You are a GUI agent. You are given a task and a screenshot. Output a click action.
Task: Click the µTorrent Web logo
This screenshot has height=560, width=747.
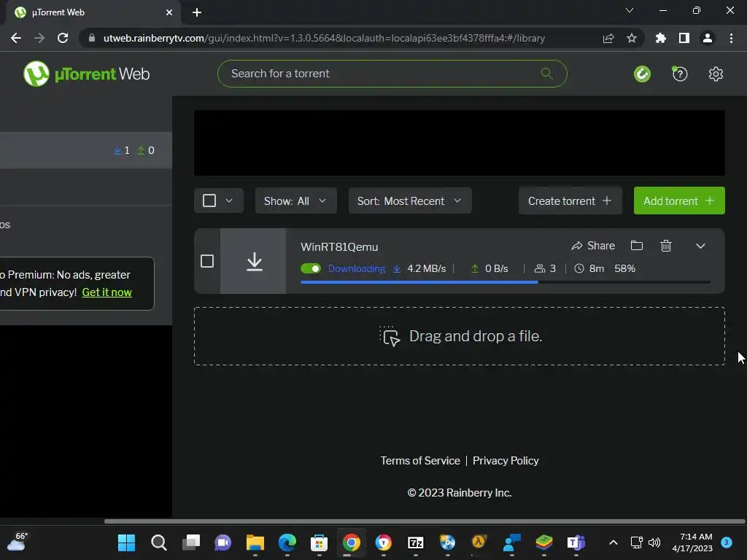tap(87, 74)
